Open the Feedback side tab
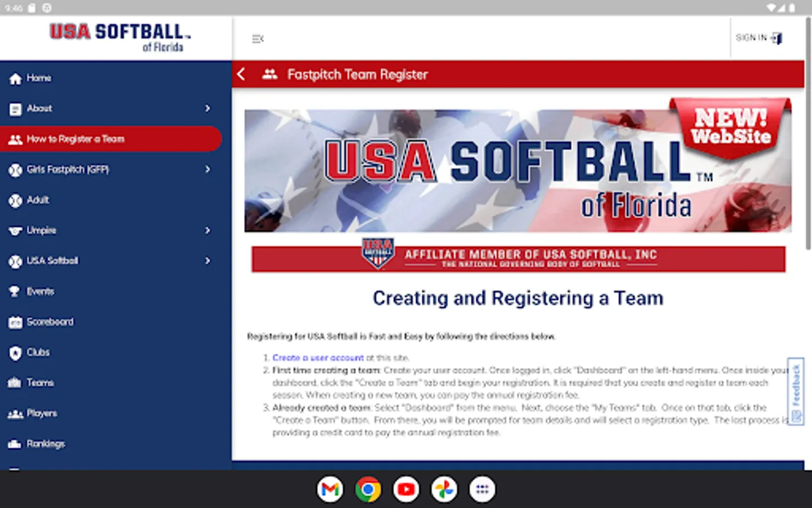812x508 pixels. [x=796, y=392]
